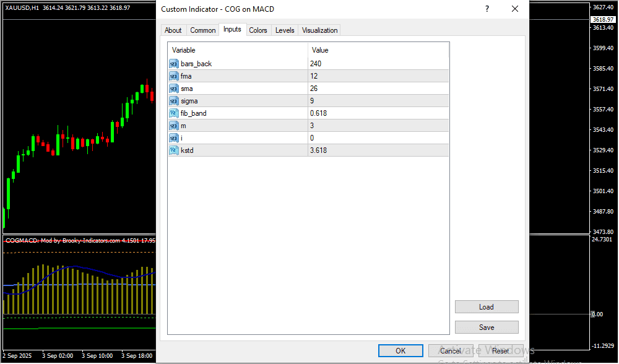Viewport: 619px width, 364px height.
Task: Select the Common tab
Action: 203,30
